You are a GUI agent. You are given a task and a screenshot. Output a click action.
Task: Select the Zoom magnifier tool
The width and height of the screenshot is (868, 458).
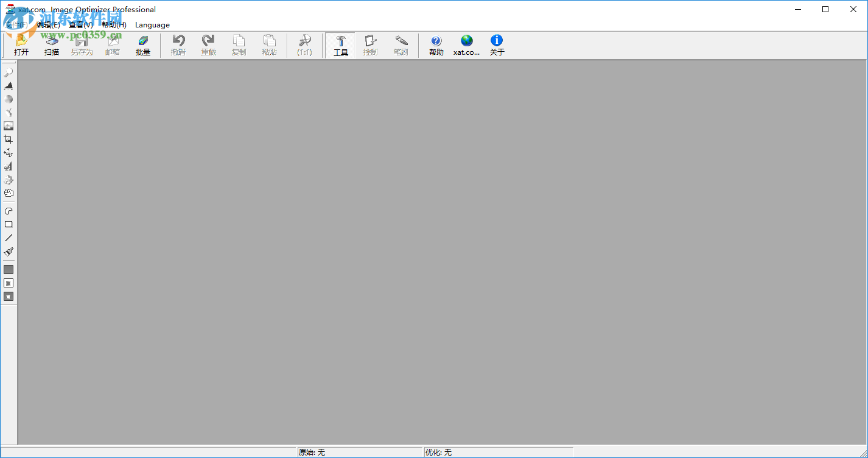[9, 72]
